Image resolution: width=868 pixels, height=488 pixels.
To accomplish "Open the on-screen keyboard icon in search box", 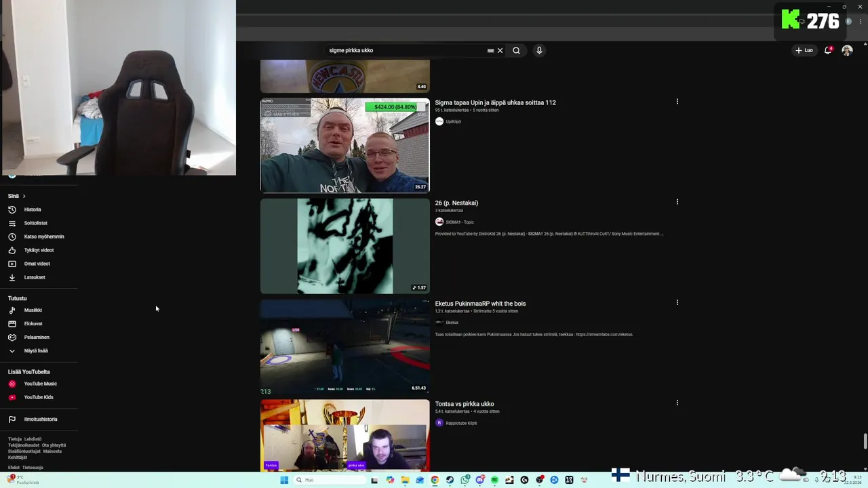I will tap(490, 50).
